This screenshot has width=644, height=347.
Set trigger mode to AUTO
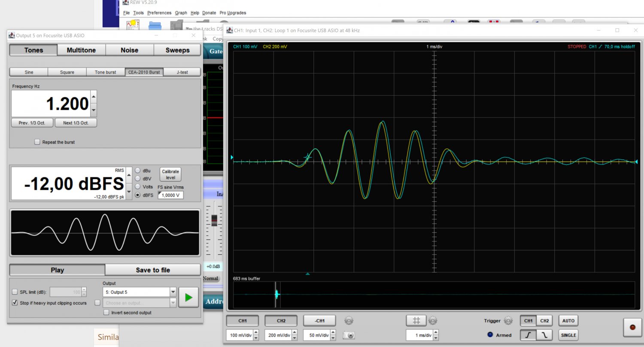(568, 320)
